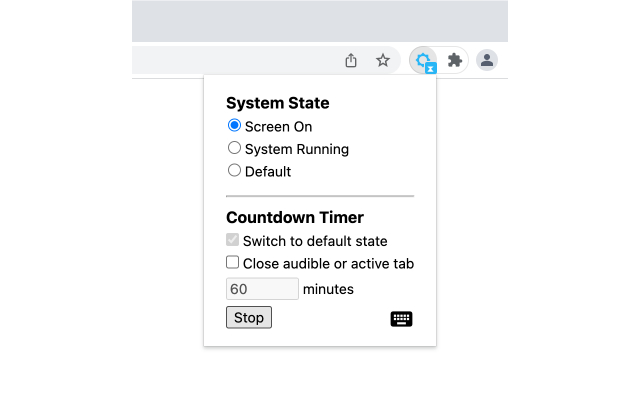The width and height of the screenshot is (640, 400).
Task: Click the browser address bar
Action: 230,60
